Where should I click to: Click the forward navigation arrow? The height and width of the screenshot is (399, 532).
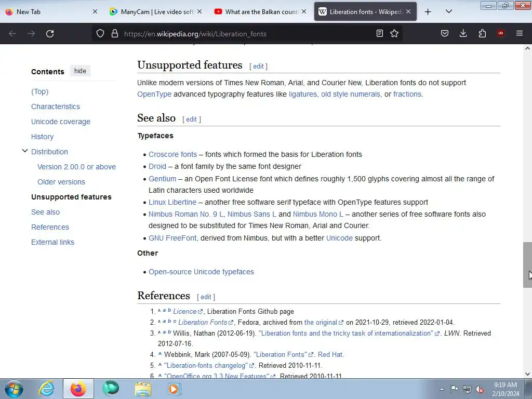tap(31, 34)
